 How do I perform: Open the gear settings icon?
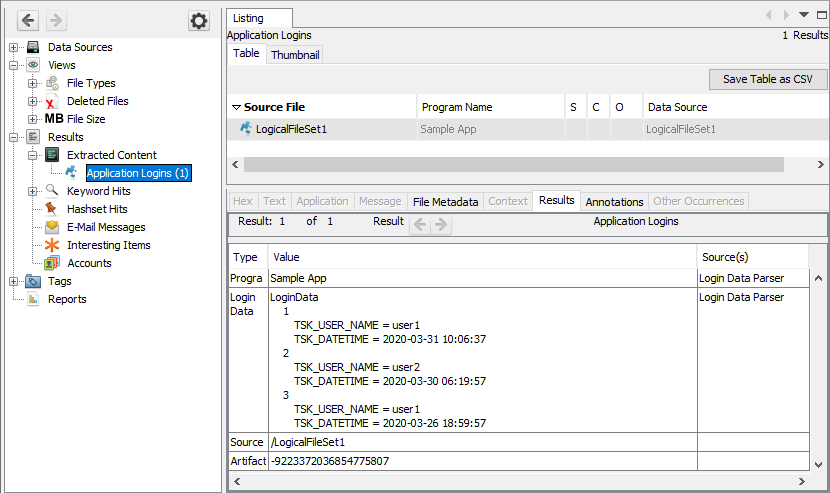pyautogui.click(x=199, y=21)
